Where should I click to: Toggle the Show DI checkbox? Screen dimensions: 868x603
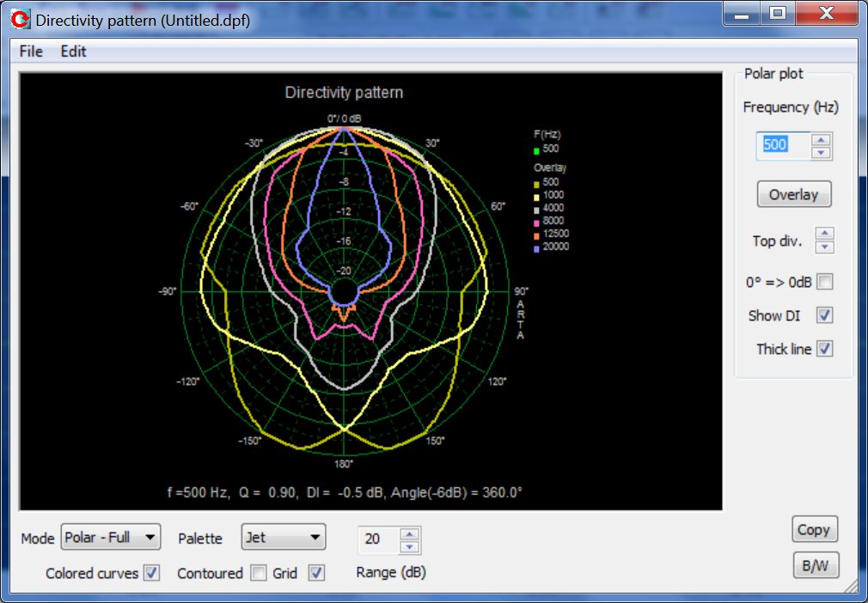pos(824,315)
